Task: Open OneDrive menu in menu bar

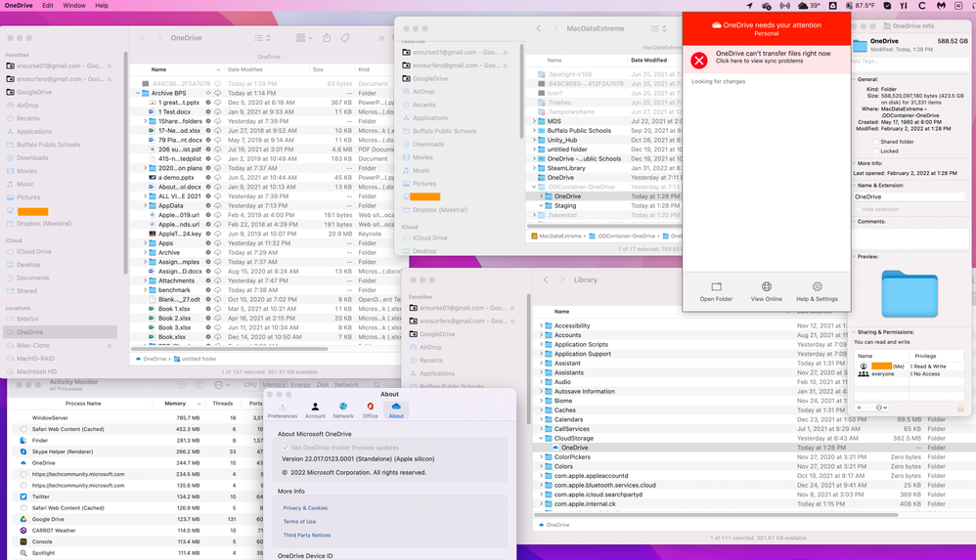Action: (19, 6)
